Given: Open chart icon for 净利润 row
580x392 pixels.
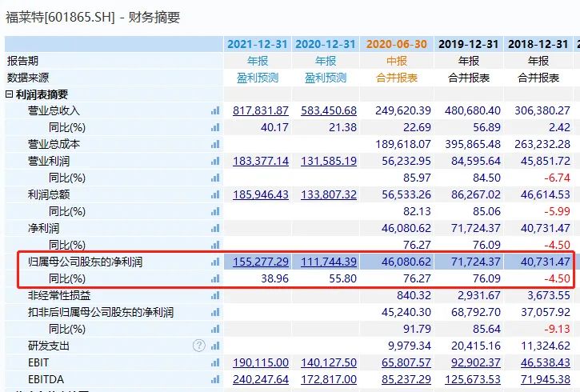Looking at the screenshot, I should (215, 228).
